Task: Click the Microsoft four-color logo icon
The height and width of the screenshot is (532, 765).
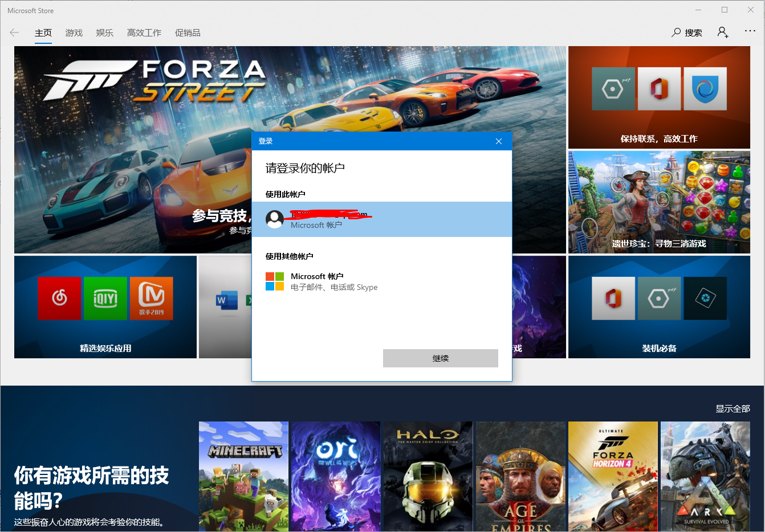Action: 275,281
